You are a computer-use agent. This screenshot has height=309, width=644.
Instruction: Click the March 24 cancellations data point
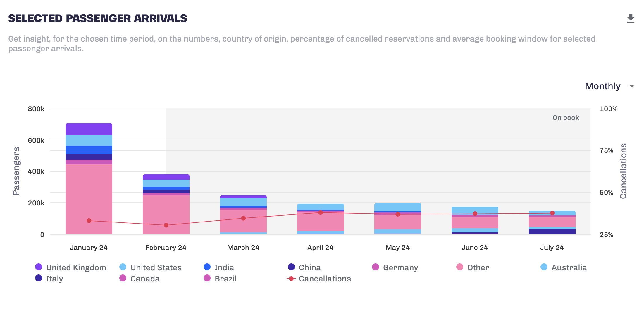[243, 218]
